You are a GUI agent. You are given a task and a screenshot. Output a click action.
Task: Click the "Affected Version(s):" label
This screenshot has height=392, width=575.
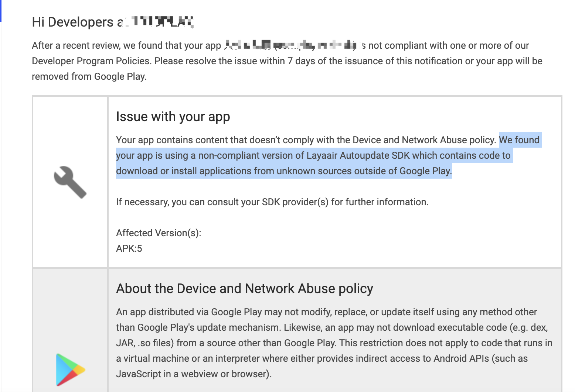tap(158, 233)
